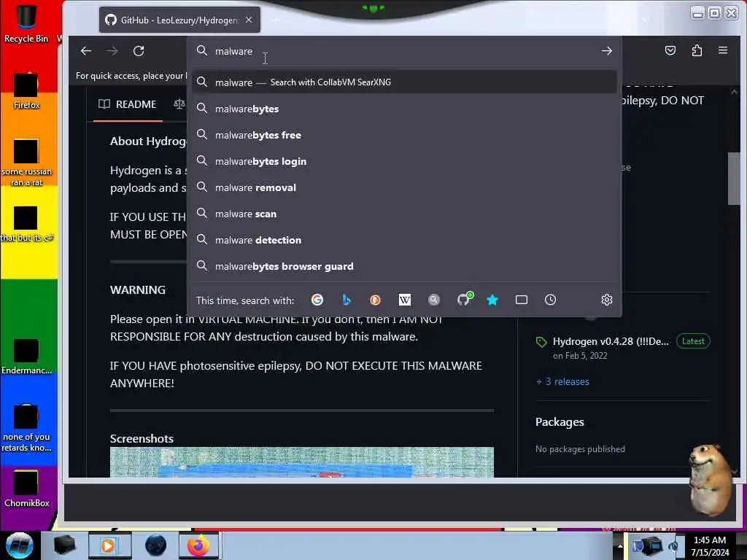Open the Packages heading link
This screenshot has width=747, height=560.
[x=560, y=422]
